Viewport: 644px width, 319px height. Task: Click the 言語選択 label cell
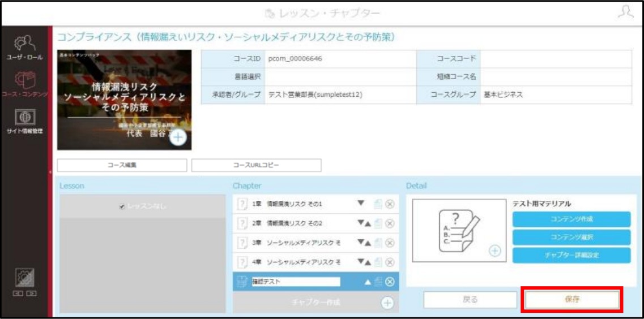[232, 77]
